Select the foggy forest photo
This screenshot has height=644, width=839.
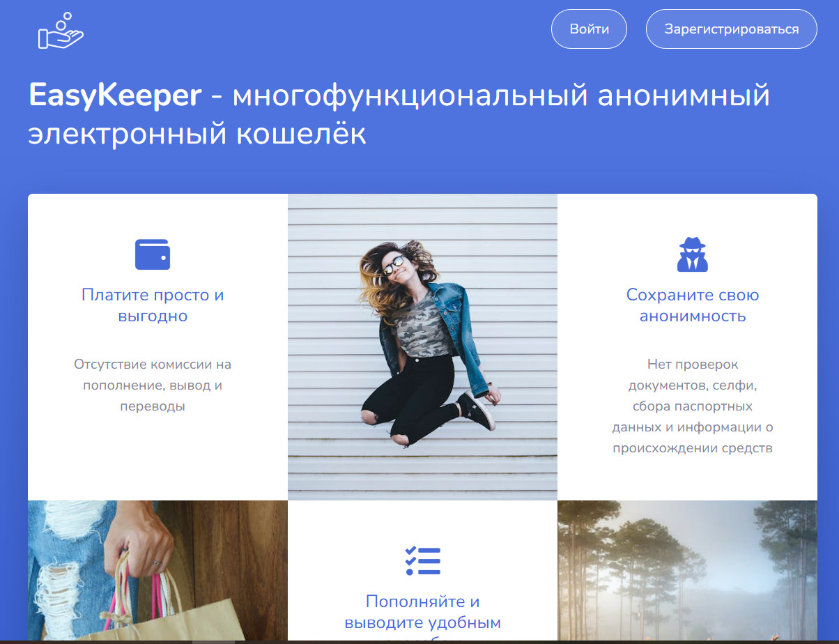687,570
